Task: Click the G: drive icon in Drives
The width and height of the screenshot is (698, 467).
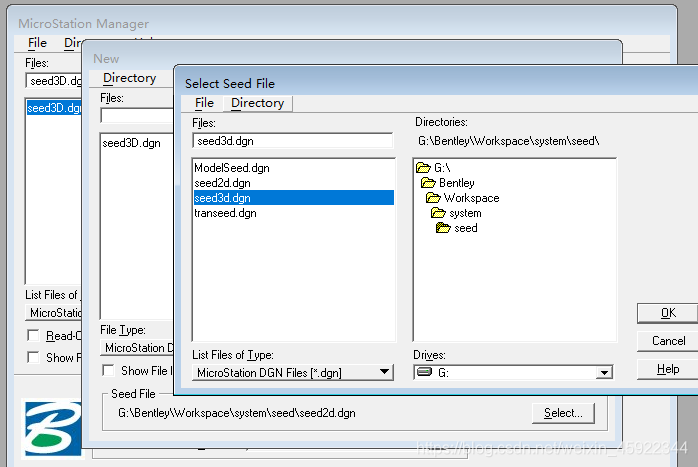Action: click(x=425, y=372)
